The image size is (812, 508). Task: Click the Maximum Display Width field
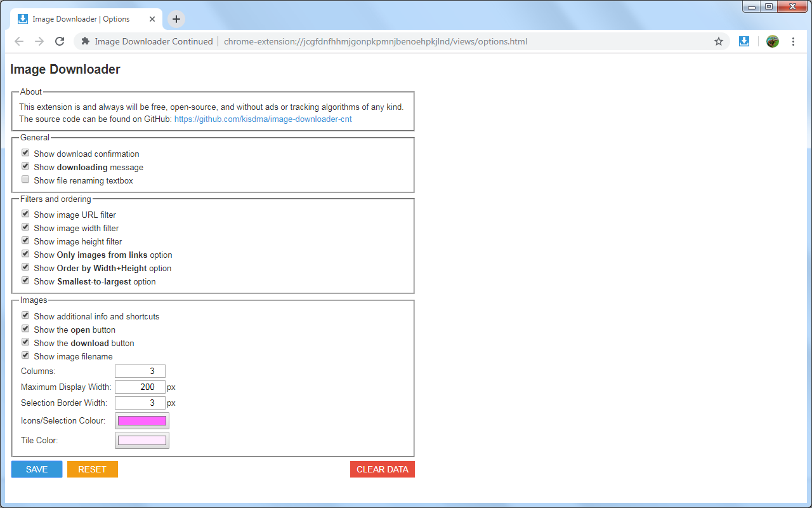pyautogui.click(x=140, y=387)
